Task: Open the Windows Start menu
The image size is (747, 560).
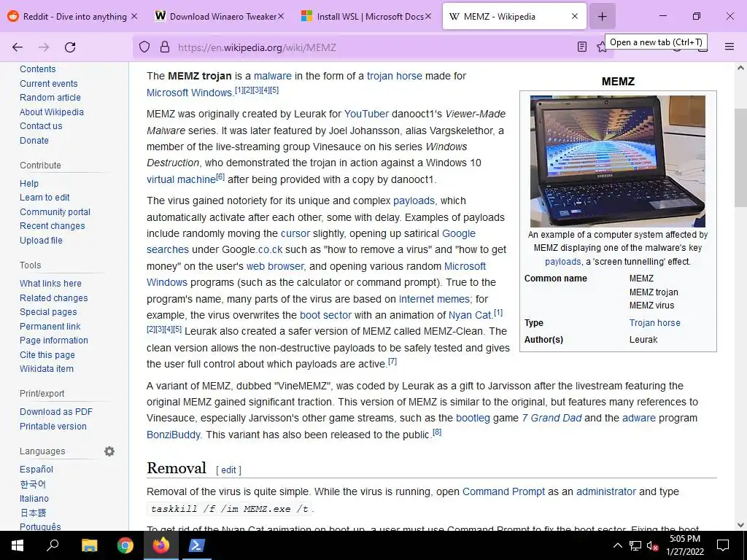Action: click(18, 545)
